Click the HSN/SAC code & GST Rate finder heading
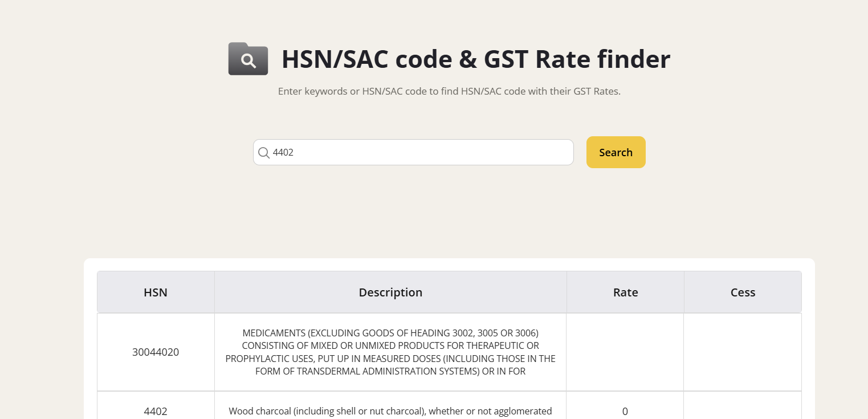 coord(476,59)
